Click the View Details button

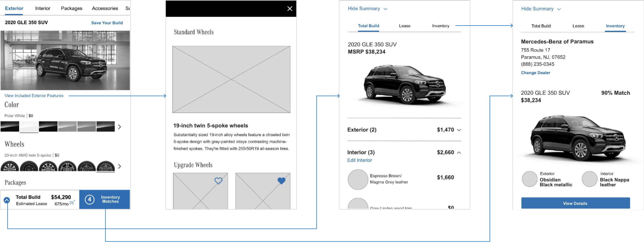point(575,203)
